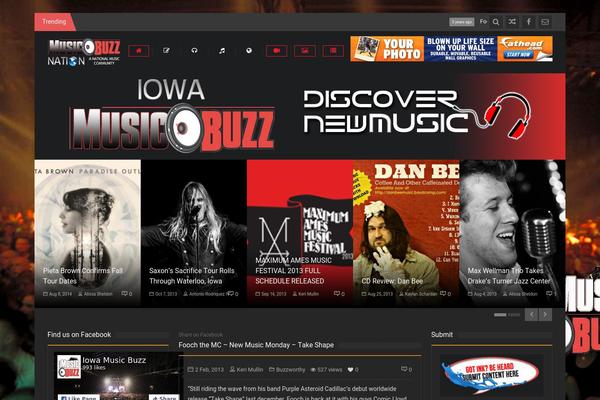Select the first carousel page indicator
Image resolution: width=600 pixels, height=400 pixels.
pyautogui.click(x=500, y=315)
